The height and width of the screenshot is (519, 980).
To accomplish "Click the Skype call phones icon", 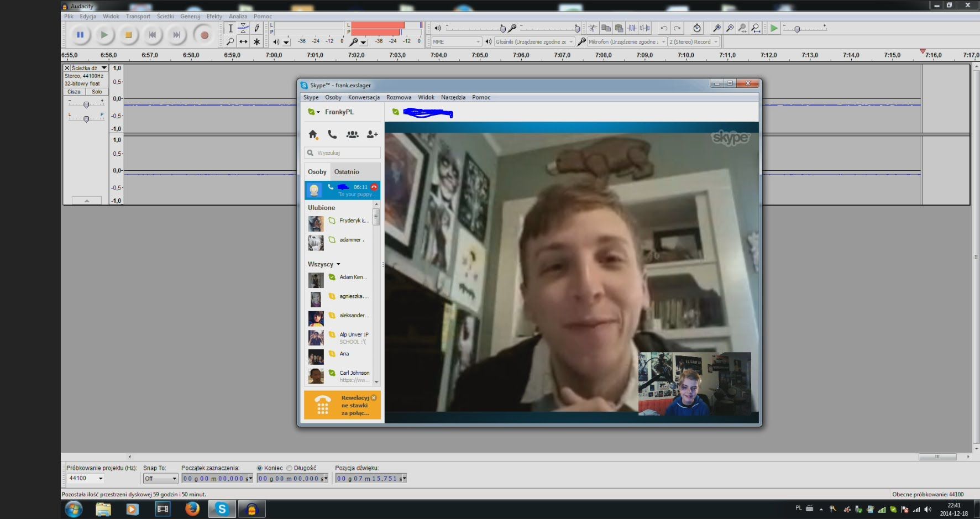I will coord(332,134).
